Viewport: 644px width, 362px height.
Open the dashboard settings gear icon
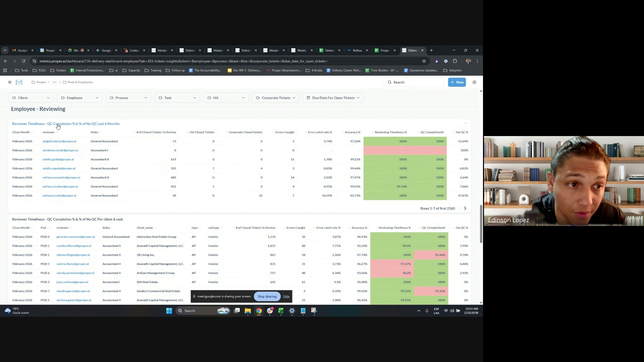474,82
